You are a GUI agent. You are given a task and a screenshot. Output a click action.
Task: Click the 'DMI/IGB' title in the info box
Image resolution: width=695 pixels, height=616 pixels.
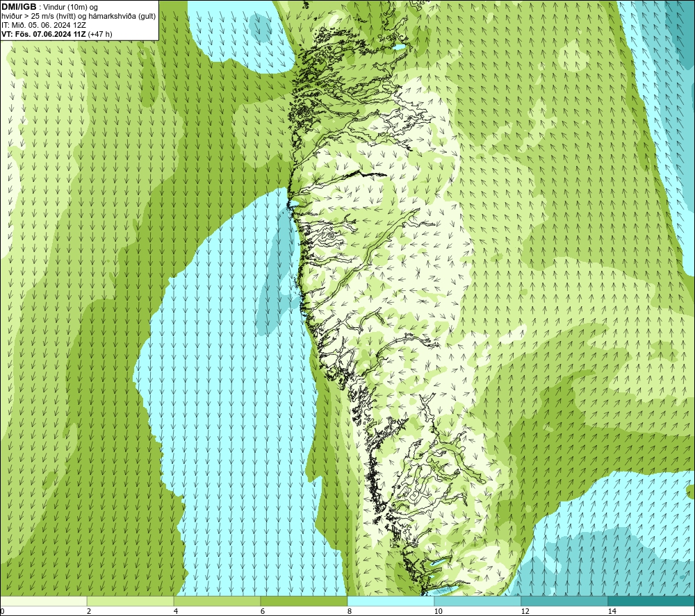click(x=19, y=7)
